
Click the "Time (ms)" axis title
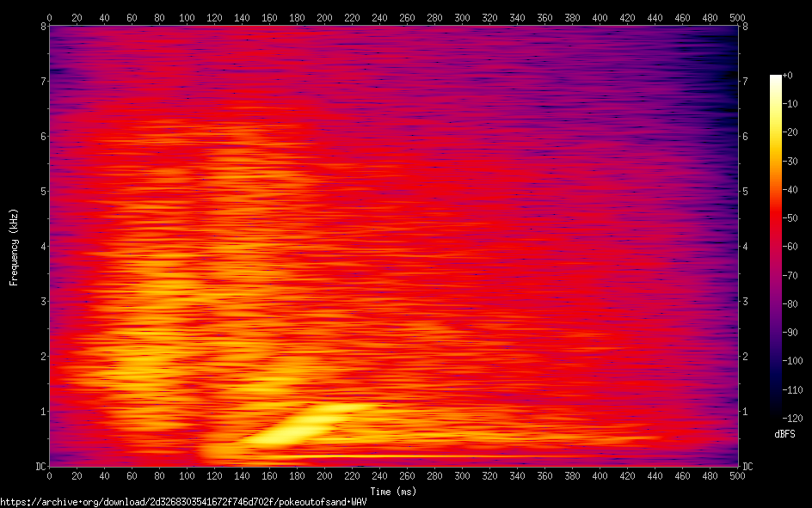point(393,491)
